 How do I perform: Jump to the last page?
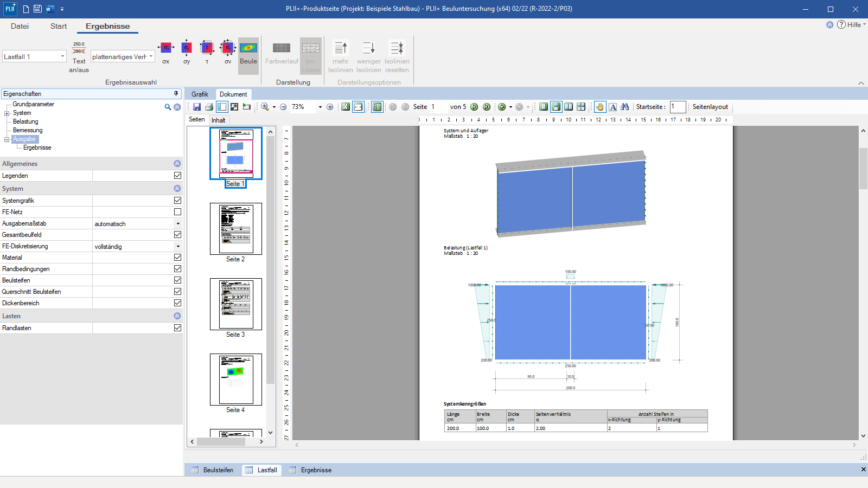487,107
